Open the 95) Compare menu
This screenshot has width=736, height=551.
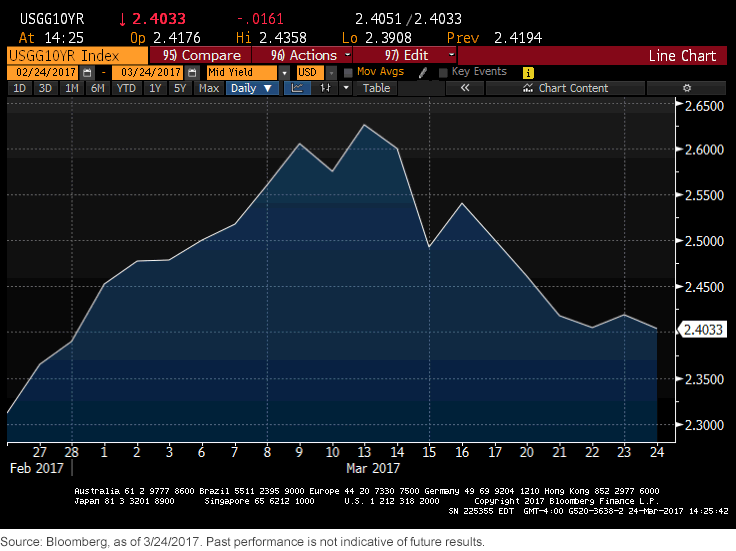(x=200, y=55)
